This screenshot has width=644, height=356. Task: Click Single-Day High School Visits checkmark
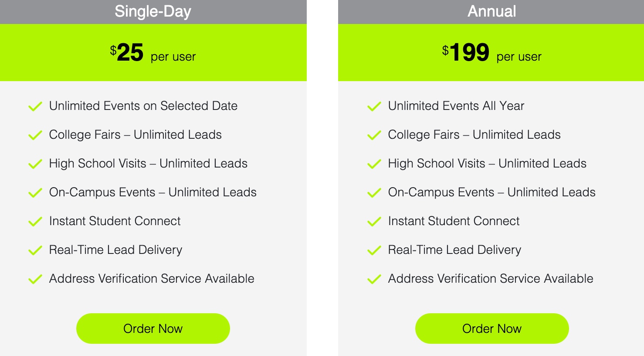35,164
